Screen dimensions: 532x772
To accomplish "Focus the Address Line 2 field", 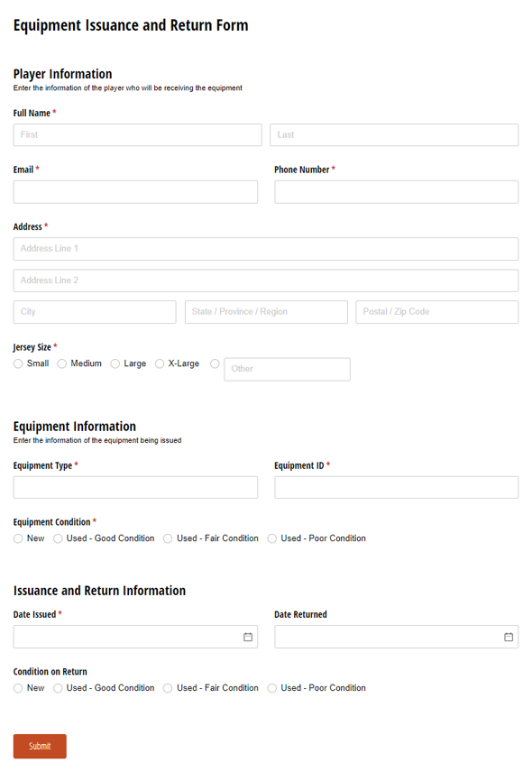I will (x=266, y=280).
